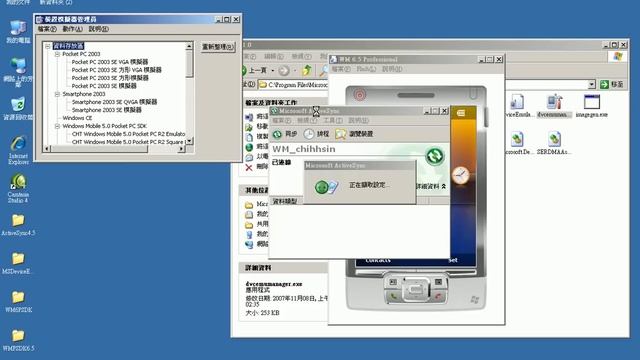The width and height of the screenshot is (640, 360).
Task: Open the Tools menu in ActiveSync window
Action: coord(333,120)
